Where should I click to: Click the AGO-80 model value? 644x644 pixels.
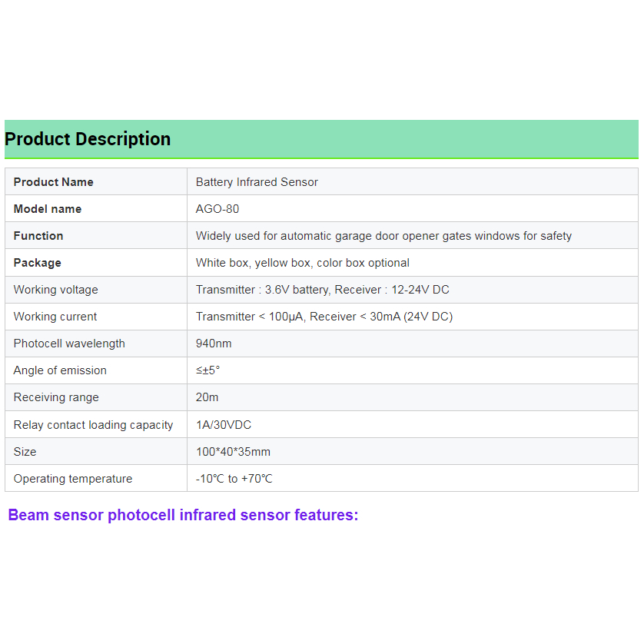(x=217, y=208)
